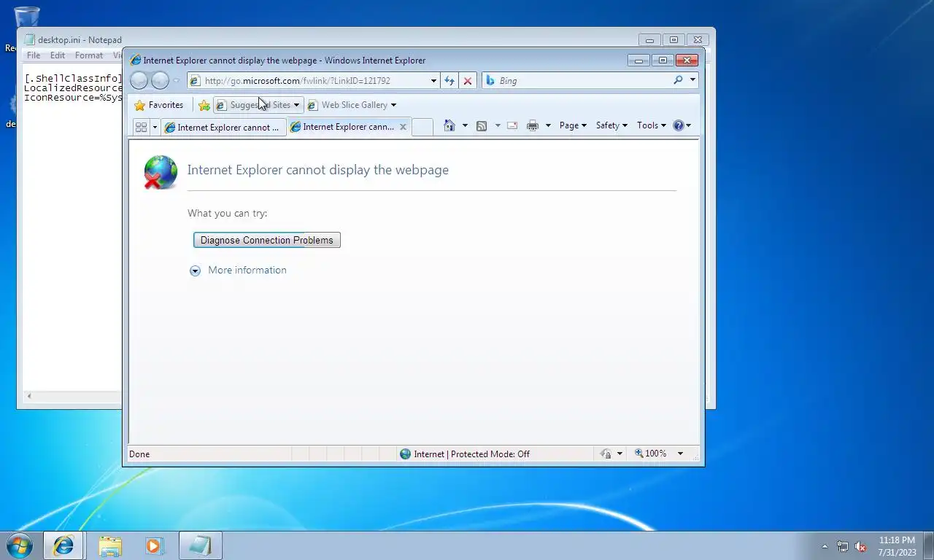
Task: Click the IE Back navigation button
Action: click(x=139, y=81)
